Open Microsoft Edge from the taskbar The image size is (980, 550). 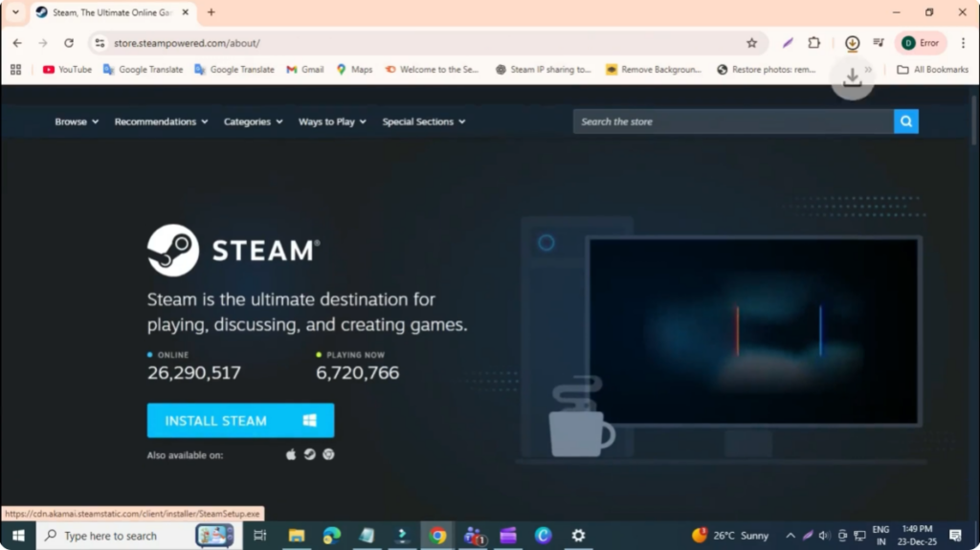pos(331,536)
